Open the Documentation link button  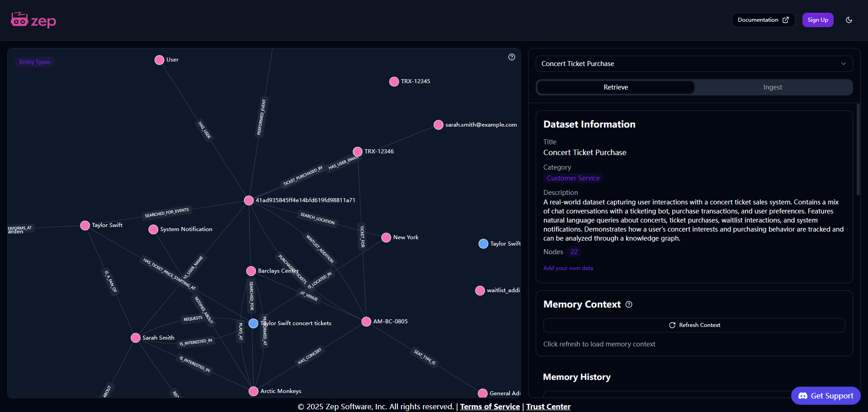point(763,20)
